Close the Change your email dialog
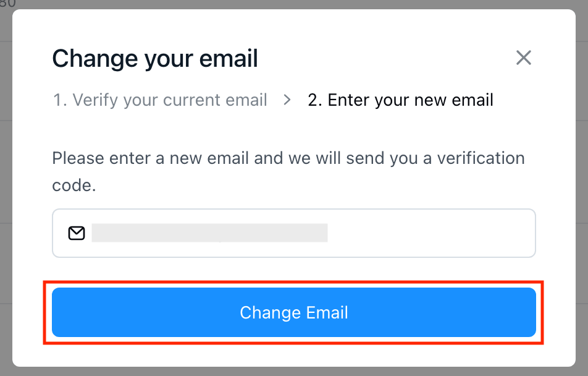The image size is (588, 376). (x=524, y=58)
